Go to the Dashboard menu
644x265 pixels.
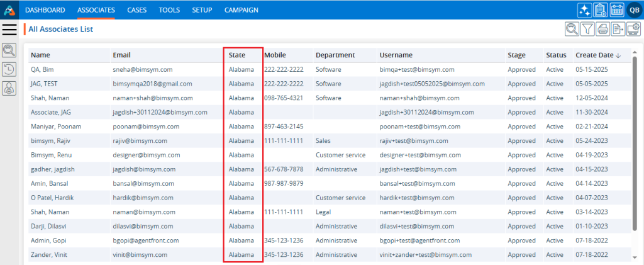tap(45, 10)
